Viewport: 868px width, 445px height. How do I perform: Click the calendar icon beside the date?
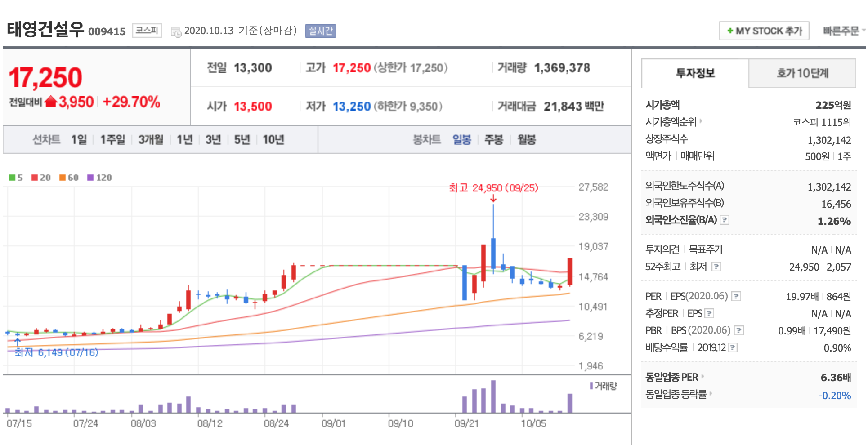click(x=176, y=31)
